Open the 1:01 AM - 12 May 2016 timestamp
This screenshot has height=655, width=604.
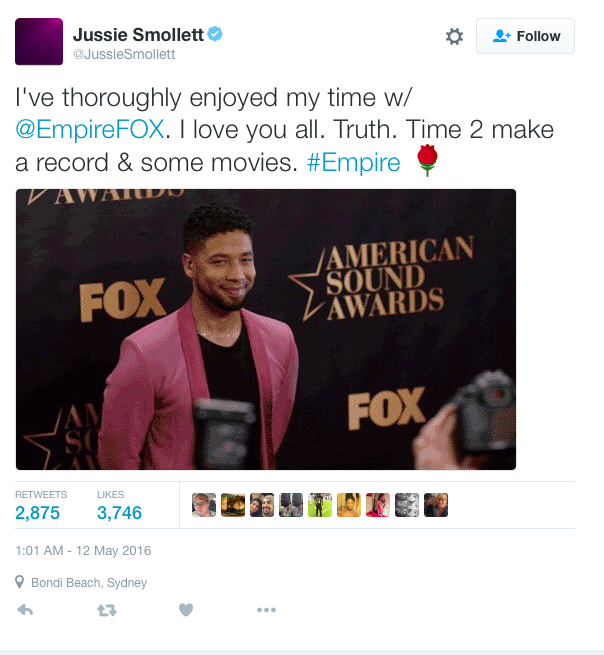point(83,551)
